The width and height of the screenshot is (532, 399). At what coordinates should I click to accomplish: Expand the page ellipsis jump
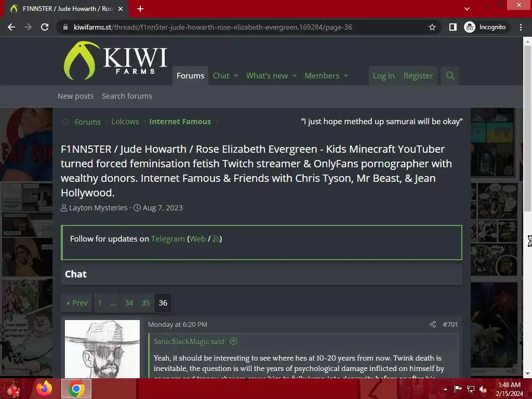[x=113, y=303]
